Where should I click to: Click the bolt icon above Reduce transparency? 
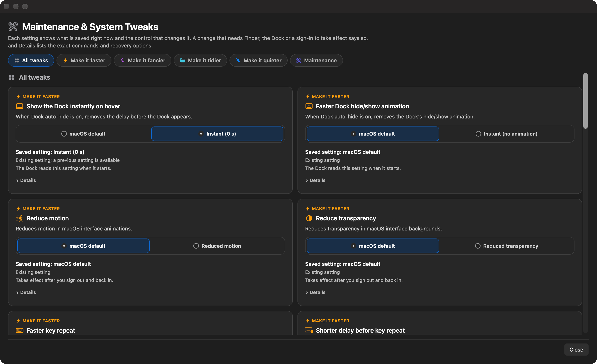[x=308, y=209]
